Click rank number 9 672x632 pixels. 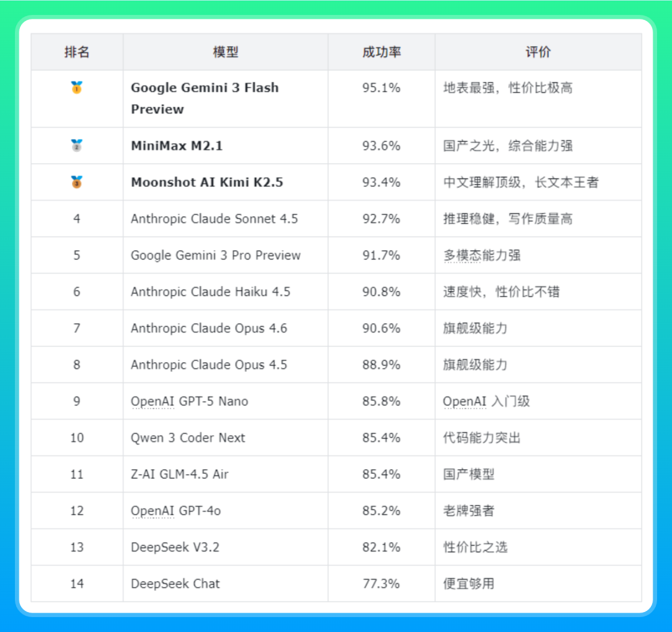(77, 401)
